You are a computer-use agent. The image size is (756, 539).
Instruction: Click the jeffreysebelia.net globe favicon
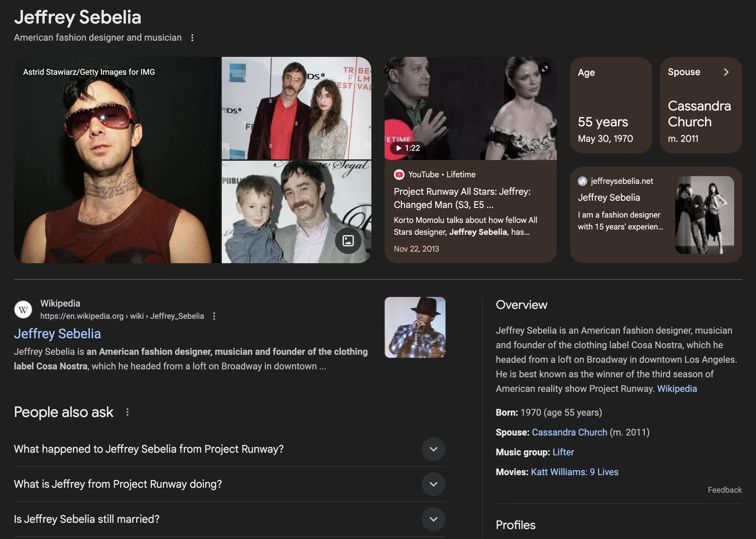pos(582,181)
